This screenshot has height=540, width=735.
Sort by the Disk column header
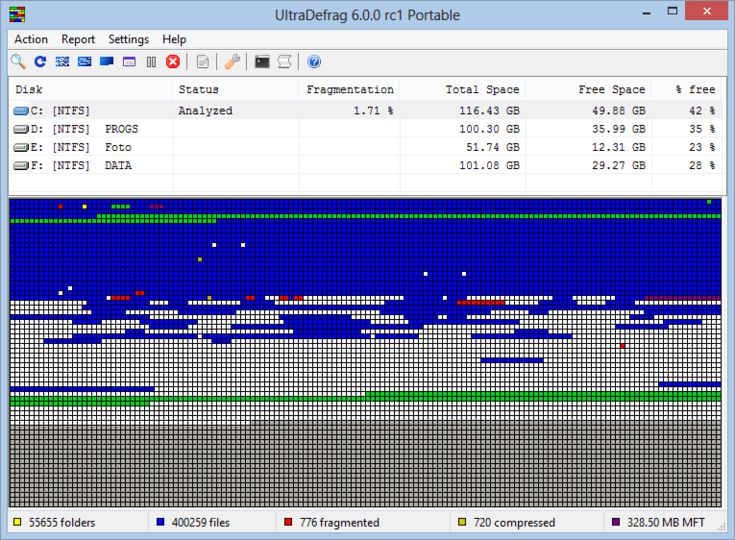tap(91, 89)
